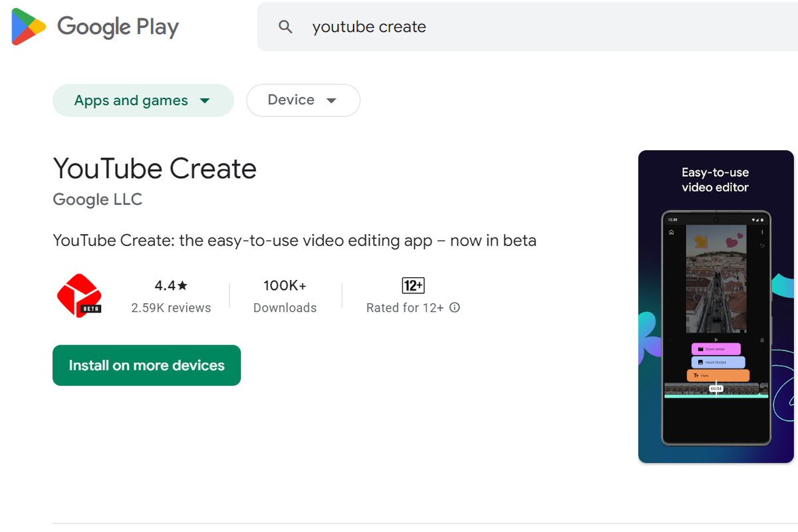Click the YouTube Create beta app icon
Screen dimensions: 798x532
[x=78, y=295]
